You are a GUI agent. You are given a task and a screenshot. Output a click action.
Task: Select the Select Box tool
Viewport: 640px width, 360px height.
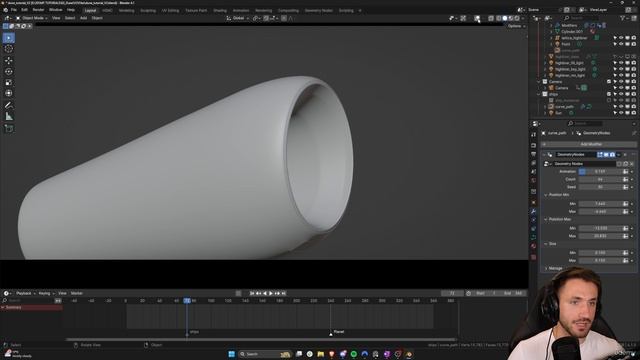click(9, 38)
